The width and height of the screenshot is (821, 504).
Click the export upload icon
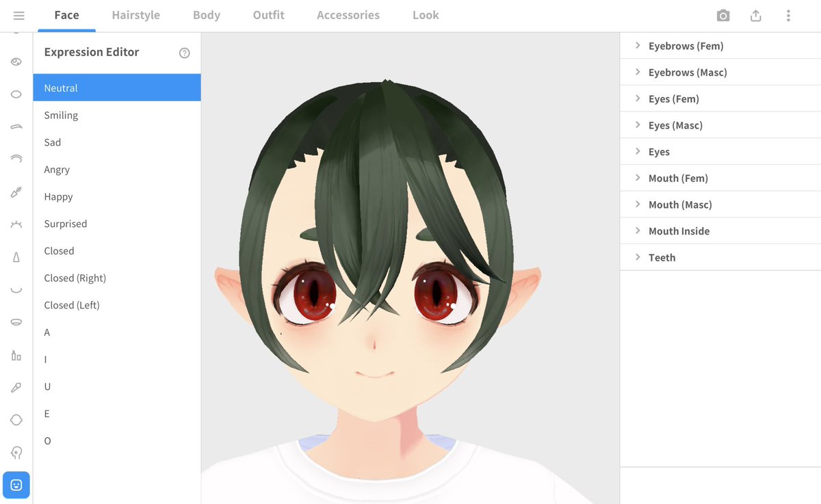[756, 16]
